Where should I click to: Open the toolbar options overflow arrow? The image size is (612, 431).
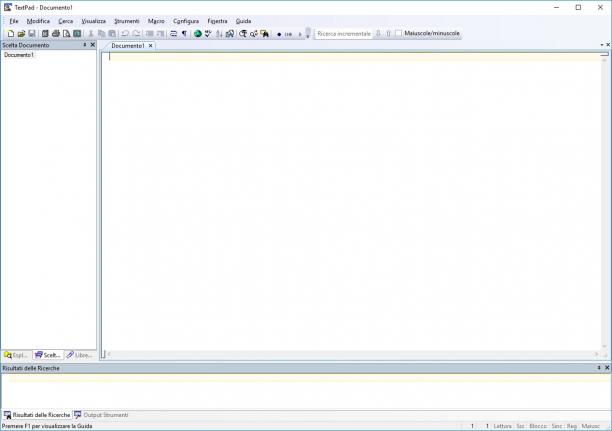(x=308, y=34)
